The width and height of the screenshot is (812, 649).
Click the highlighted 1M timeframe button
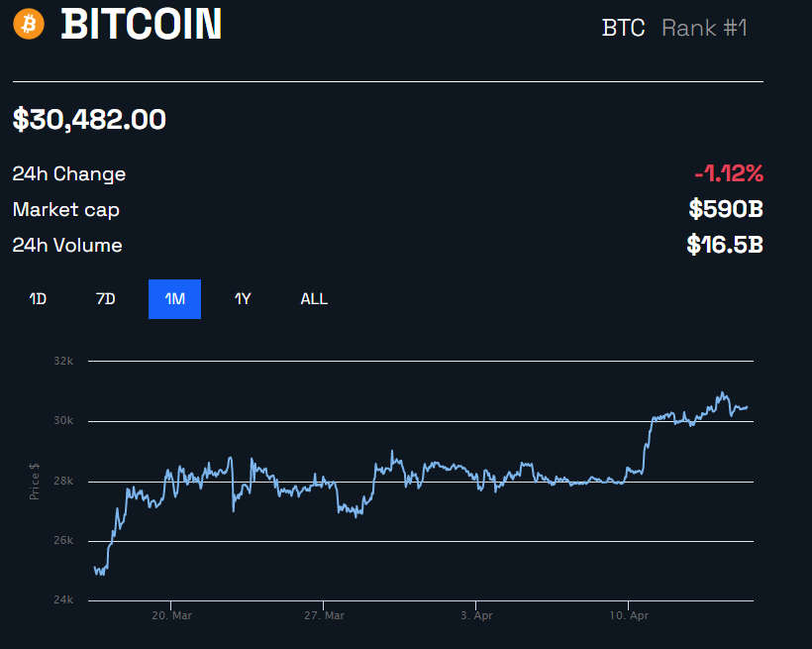174,298
